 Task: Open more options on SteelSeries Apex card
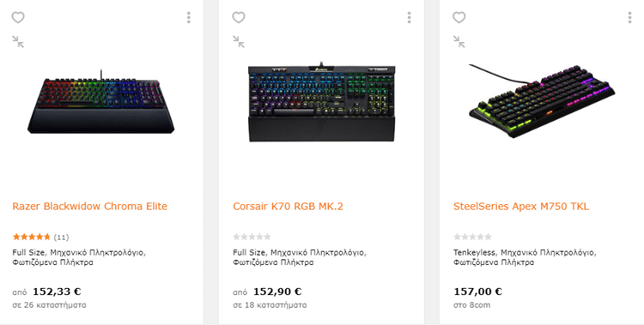tap(629, 17)
